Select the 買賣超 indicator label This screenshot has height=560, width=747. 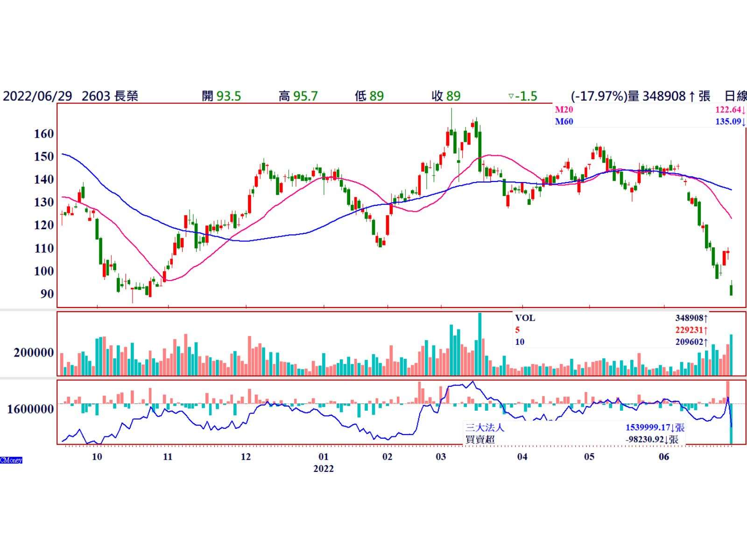click(480, 440)
